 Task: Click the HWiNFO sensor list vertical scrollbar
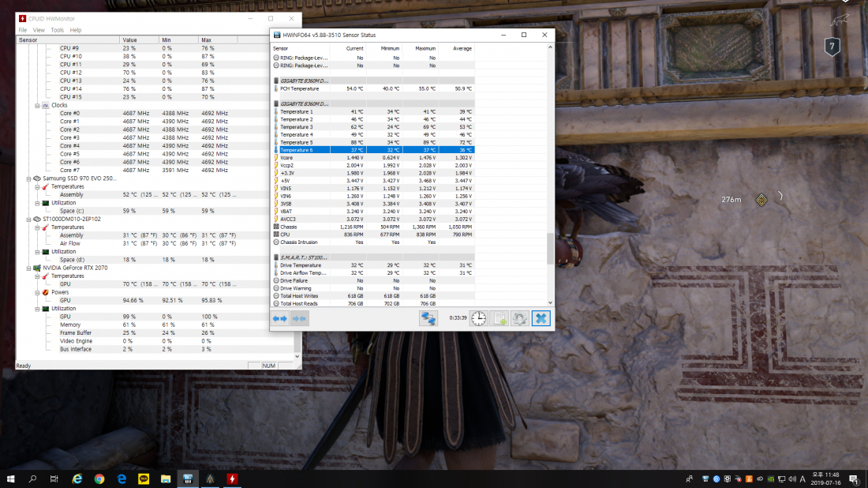(550, 248)
